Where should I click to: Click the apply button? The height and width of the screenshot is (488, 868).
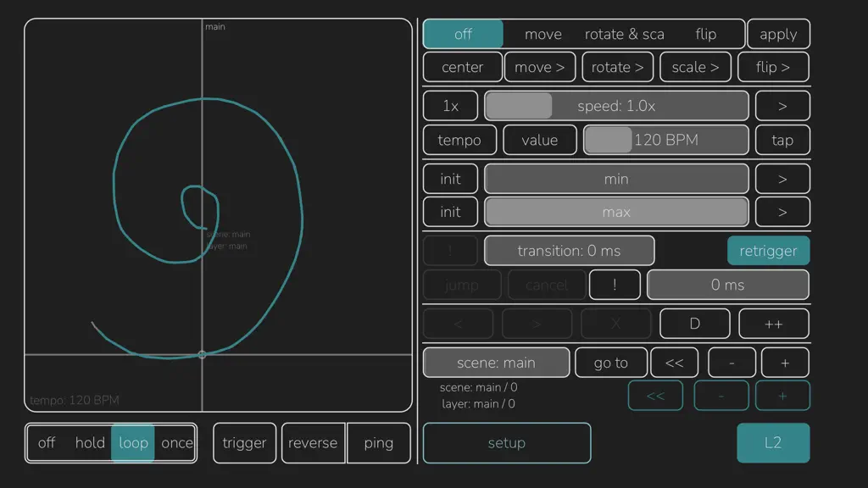coord(778,34)
